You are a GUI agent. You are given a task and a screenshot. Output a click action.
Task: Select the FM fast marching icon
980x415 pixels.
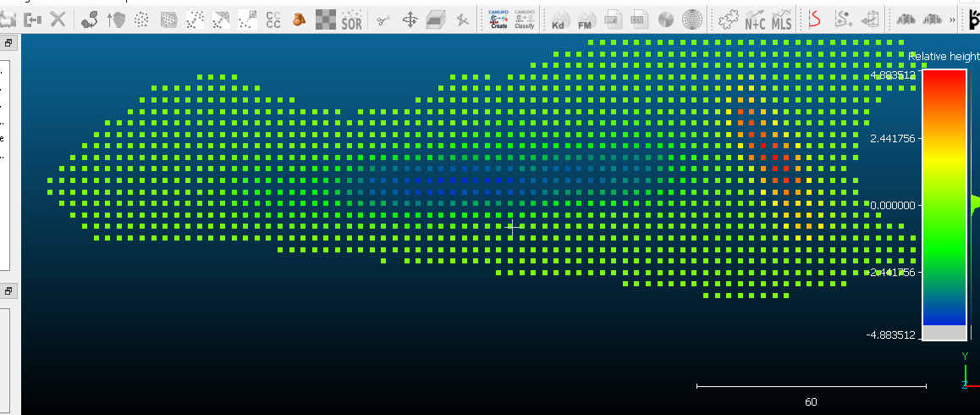click(x=585, y=20)
